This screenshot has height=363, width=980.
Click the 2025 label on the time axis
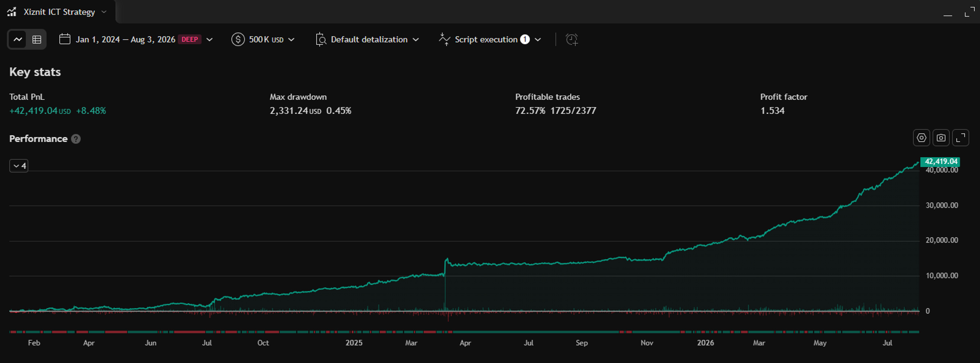click(354, 343)
